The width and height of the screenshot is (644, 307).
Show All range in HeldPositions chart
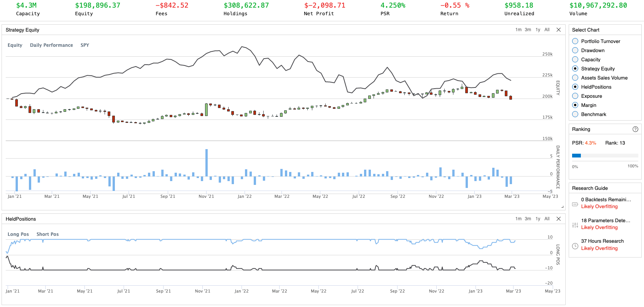coord(547,219)
